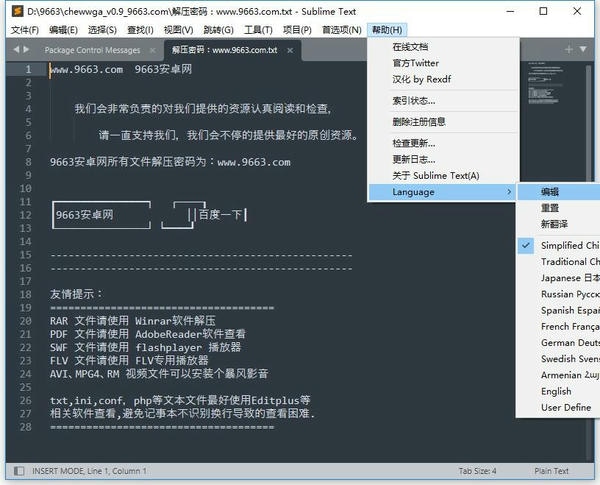Click line number 18 in gutter

(x=25, y=294)
